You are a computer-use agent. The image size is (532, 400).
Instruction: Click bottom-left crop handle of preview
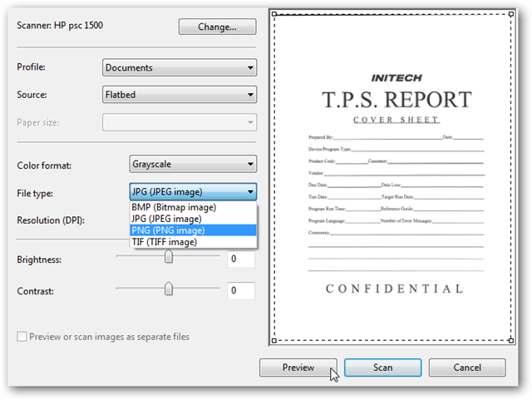pos(274,341)
